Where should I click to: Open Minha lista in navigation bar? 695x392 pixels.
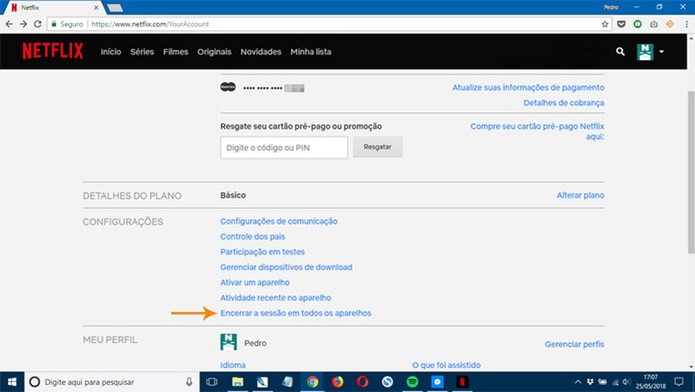pyautogui.click(x=311, y=52)
